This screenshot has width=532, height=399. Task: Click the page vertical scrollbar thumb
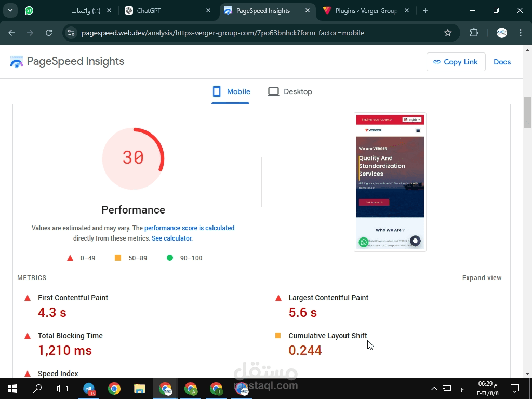coord(527,112)
